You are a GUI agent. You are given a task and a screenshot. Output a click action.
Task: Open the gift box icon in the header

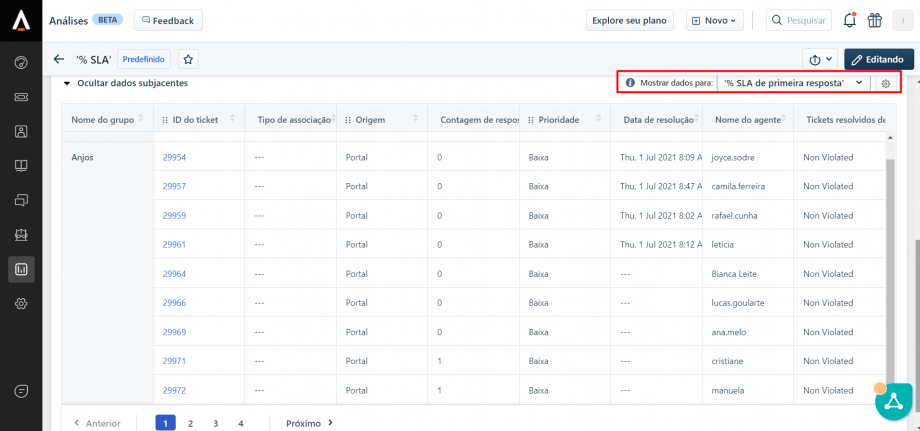click(875, 20)
